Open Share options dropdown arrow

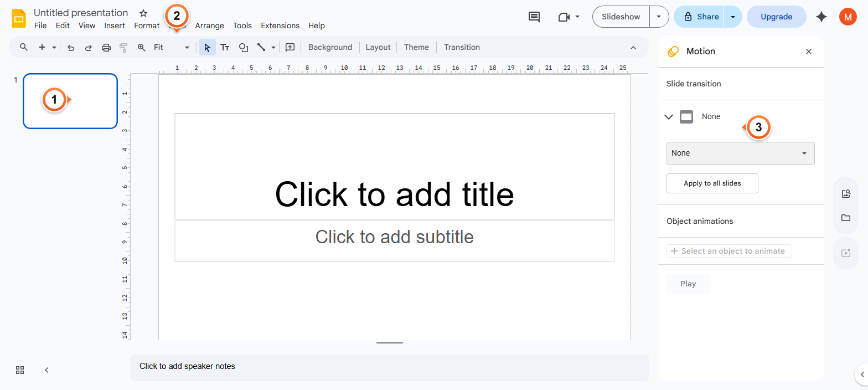(x=733, y=17)
